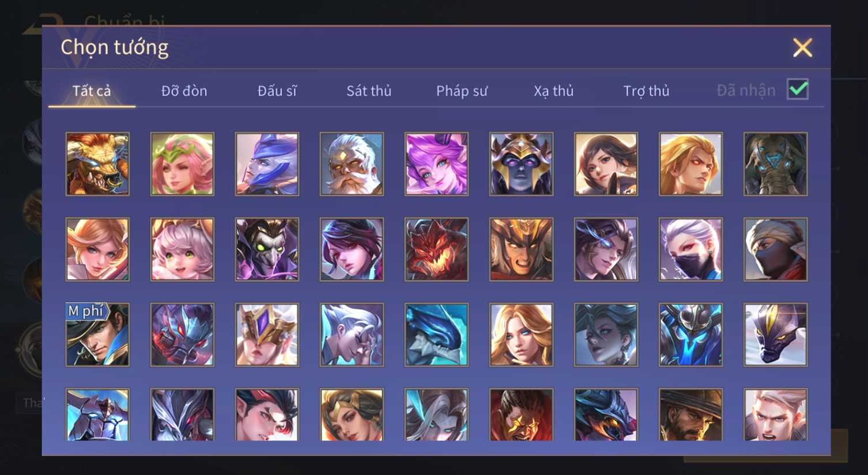
Task: Select the free hero tagged M phí
Action: point(97,335)
